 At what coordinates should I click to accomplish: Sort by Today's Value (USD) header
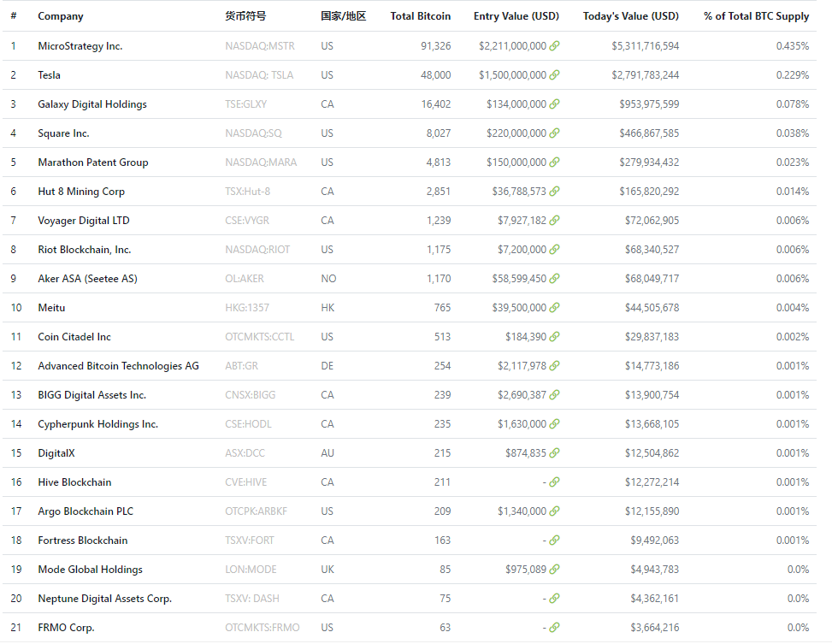point(630,16)
